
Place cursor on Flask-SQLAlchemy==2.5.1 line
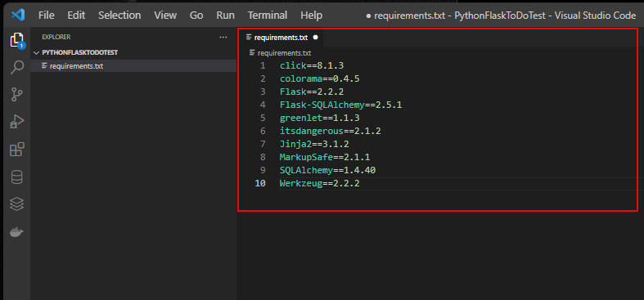click(340, 105)
